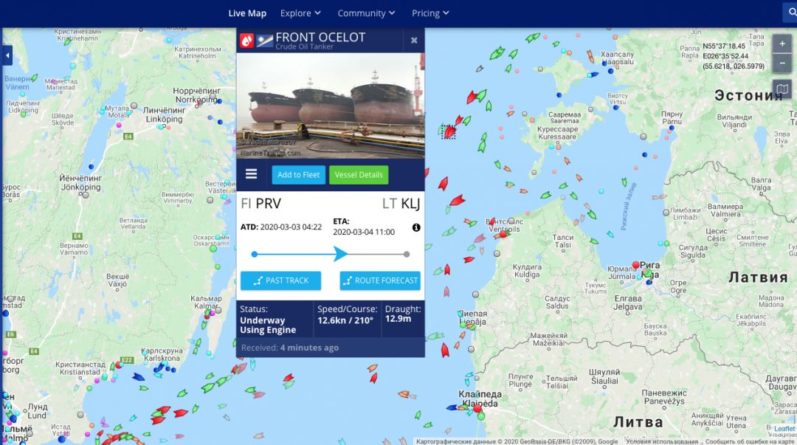The width and height of the screenshot is (797, 445).
Task: Open the Pricing dropdown menu
Action: pyautogui.click(x=430, y=13)
